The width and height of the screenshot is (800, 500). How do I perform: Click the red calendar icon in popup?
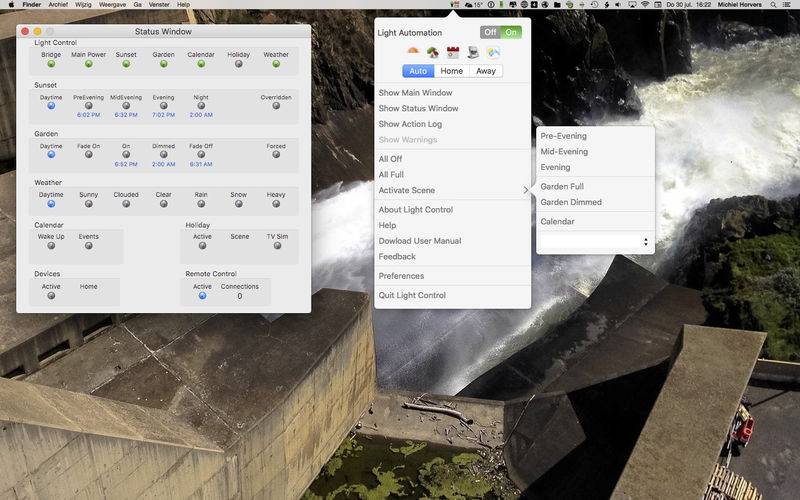tap(453, 52)
